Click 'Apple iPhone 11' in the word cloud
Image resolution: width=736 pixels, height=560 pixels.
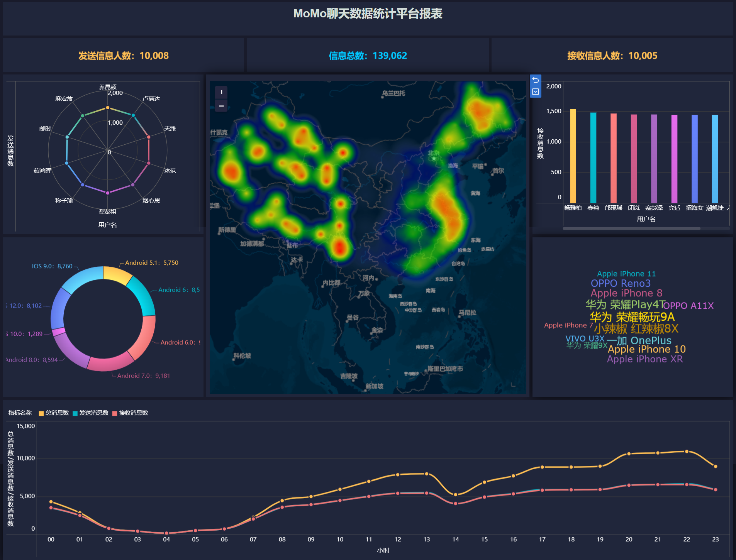coord(626,274)
